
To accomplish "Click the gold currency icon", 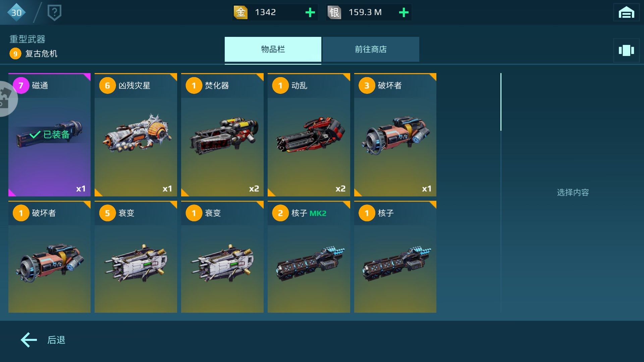I will tap(240, 12).
